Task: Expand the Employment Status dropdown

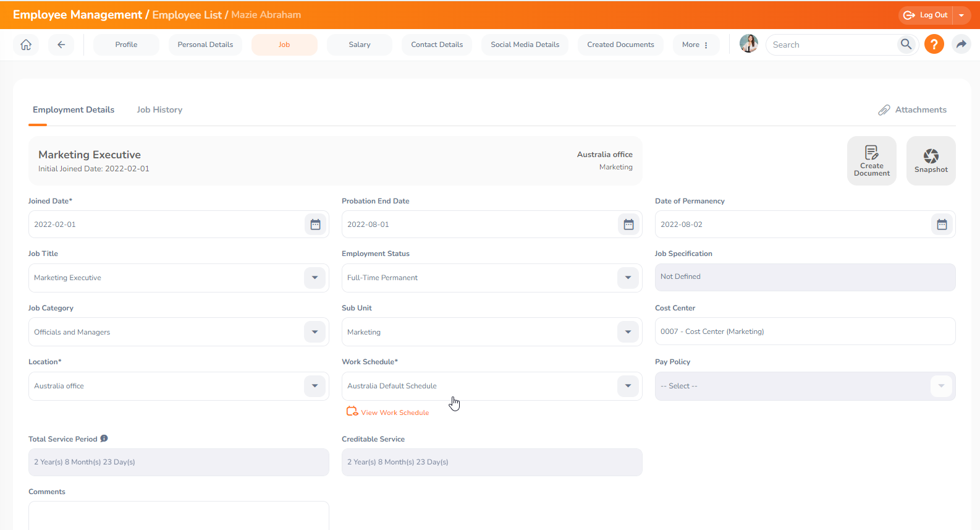Action: click(628, 278)
